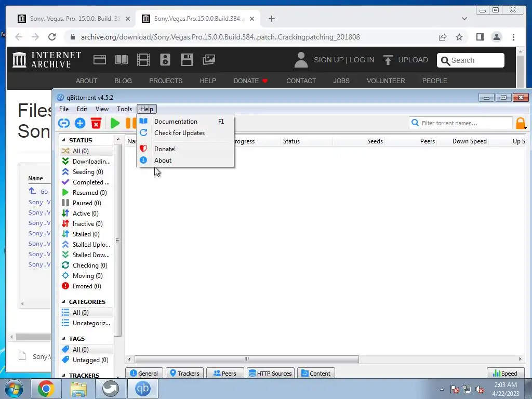The image size is (532, 399).
Task: Select the Active (0) filter
Action: click(x=87, y=214)
